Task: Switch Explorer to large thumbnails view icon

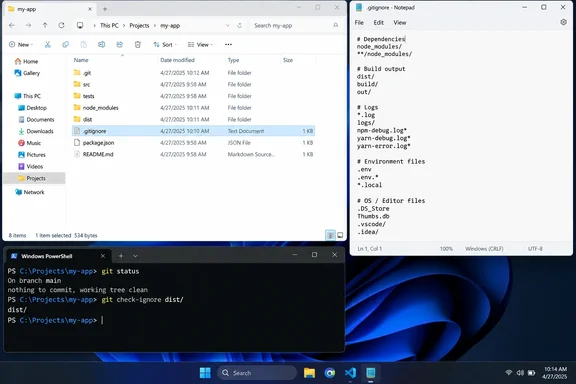Action: (x=340, y=235)
